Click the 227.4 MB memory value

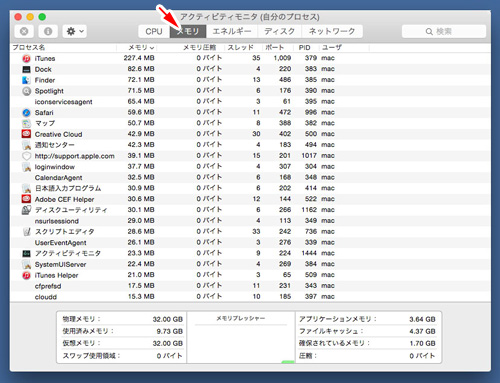[x=139, y=58]
